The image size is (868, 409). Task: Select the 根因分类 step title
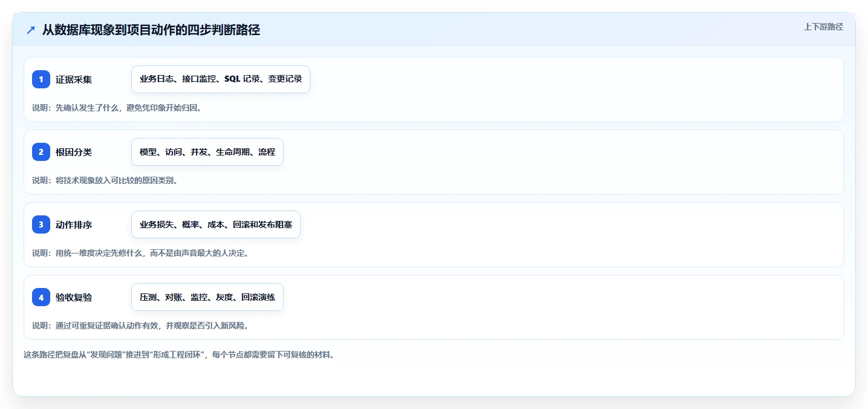click(74, 152)
